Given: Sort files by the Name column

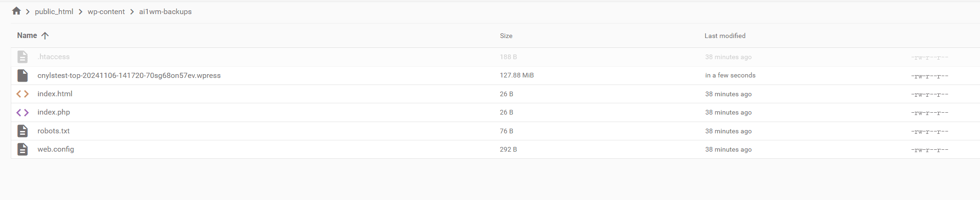Looking at the screenshot, I should 27,36.
